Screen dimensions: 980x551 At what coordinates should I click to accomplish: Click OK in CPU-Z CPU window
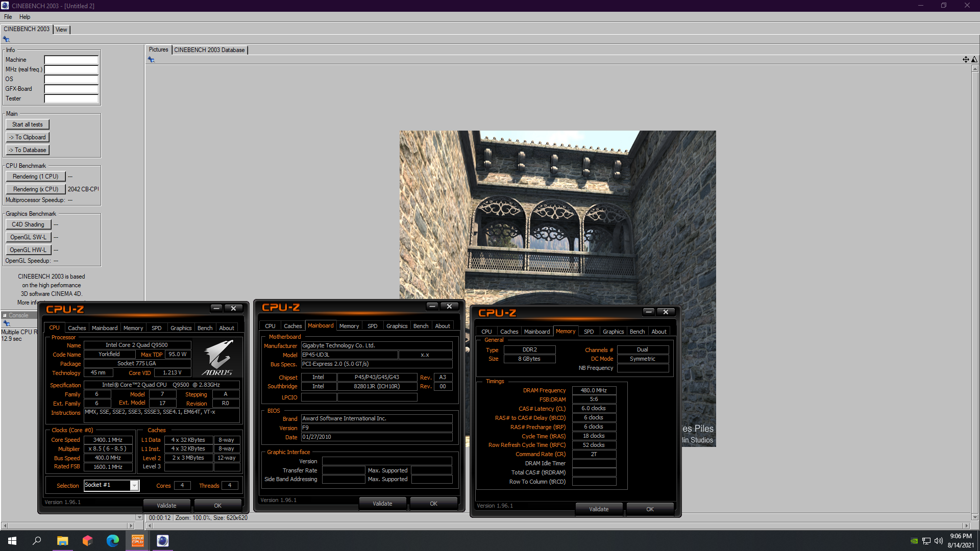[x=217, y=506]
